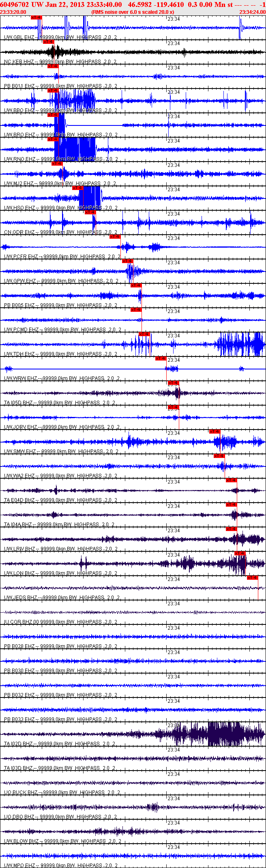The width and height of the screenshot is (266, 868).
Task: Click the UW.MJ2 EHZ station label
Action: [x=60, y=184]
